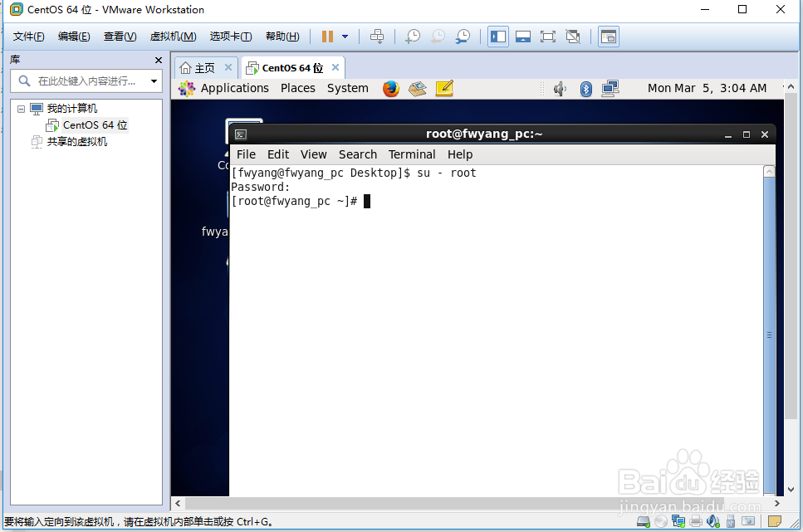Open the terminal View menu

(313, 154)
